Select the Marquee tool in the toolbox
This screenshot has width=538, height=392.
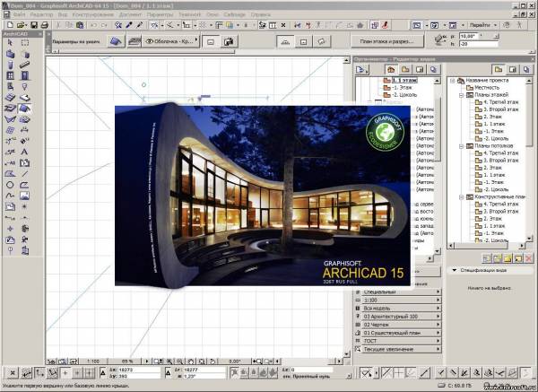point(25,42)
